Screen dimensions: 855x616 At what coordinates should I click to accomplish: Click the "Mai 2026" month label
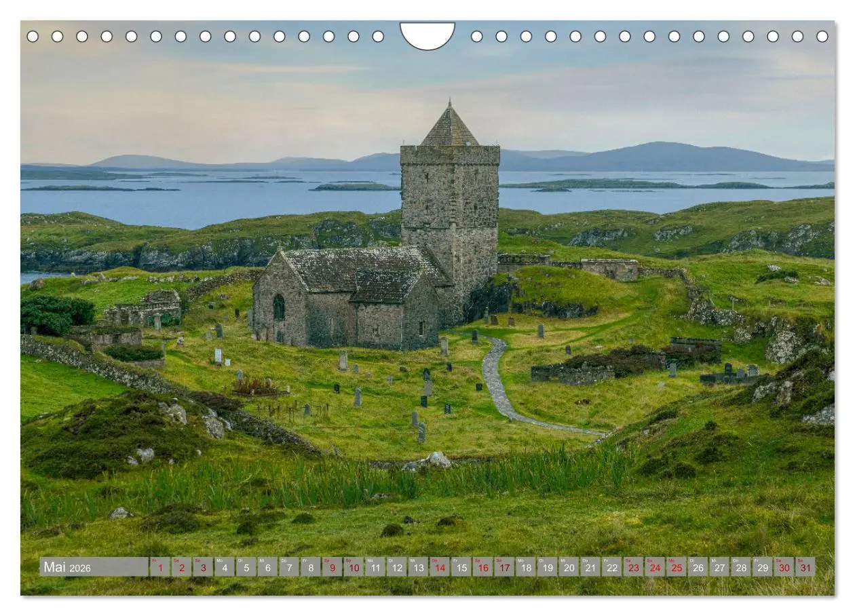pos(67,567)
